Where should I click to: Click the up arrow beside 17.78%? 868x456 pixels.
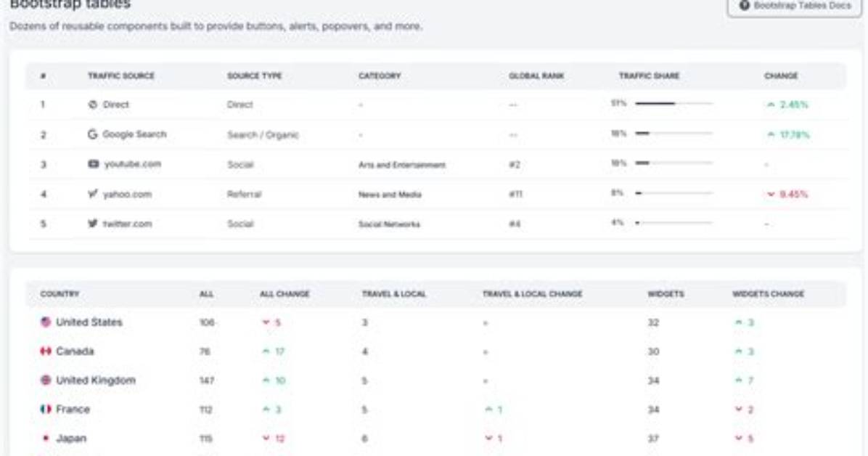point(771,134)
